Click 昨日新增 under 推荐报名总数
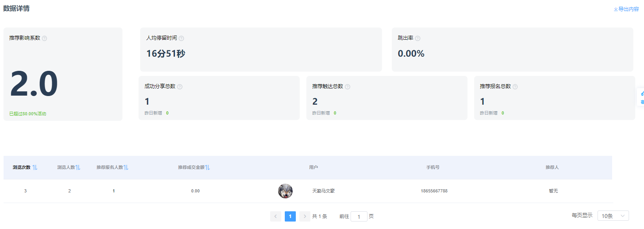Viewport: 644px width, 229px height. [x=489, y=113]
